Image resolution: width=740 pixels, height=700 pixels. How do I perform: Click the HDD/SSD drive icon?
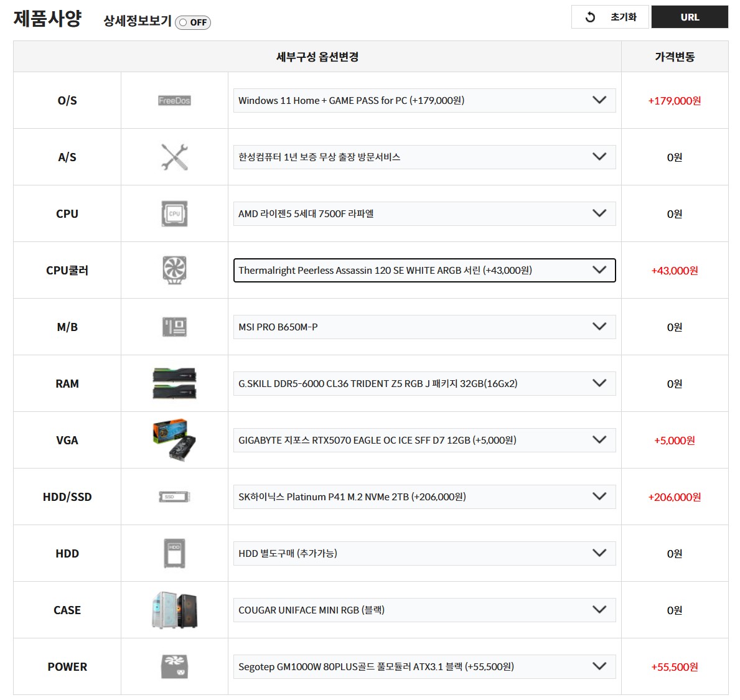pyautogui.click(x=174, y=497)
